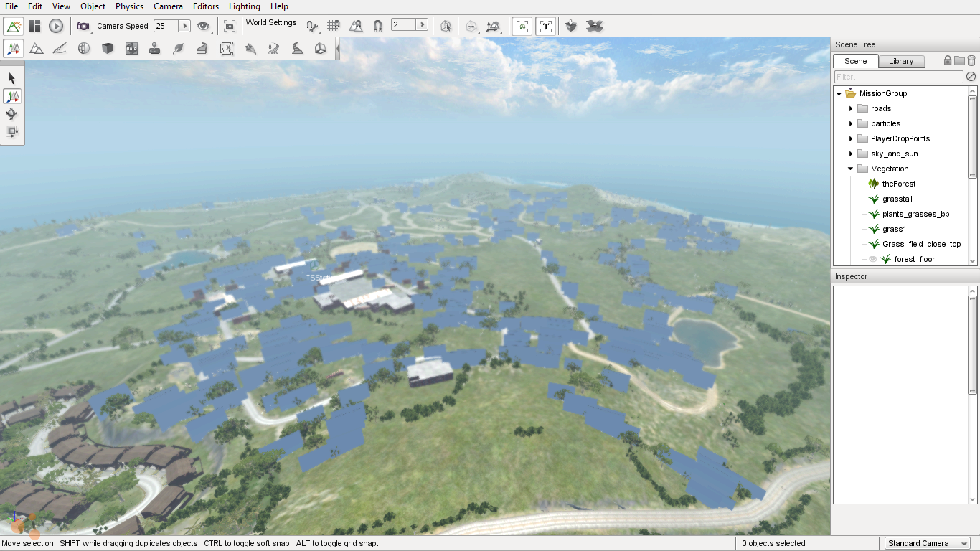Select the Terrain Painter brush icon
The image size is (980, 551).
point(60,49)
